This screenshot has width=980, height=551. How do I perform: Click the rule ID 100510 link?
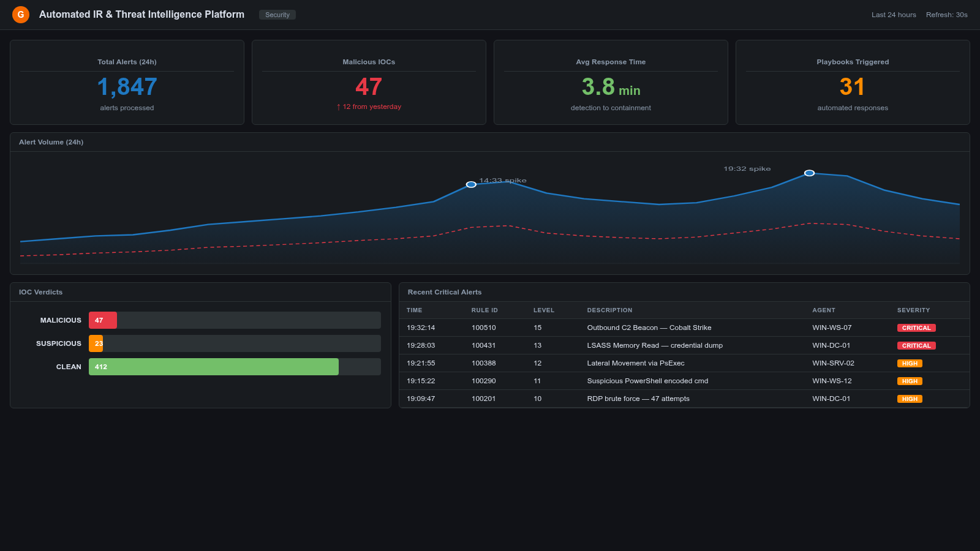484,328
